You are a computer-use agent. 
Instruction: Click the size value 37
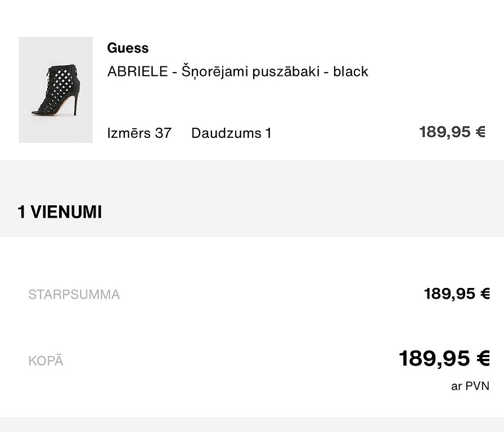coord(163,133)
